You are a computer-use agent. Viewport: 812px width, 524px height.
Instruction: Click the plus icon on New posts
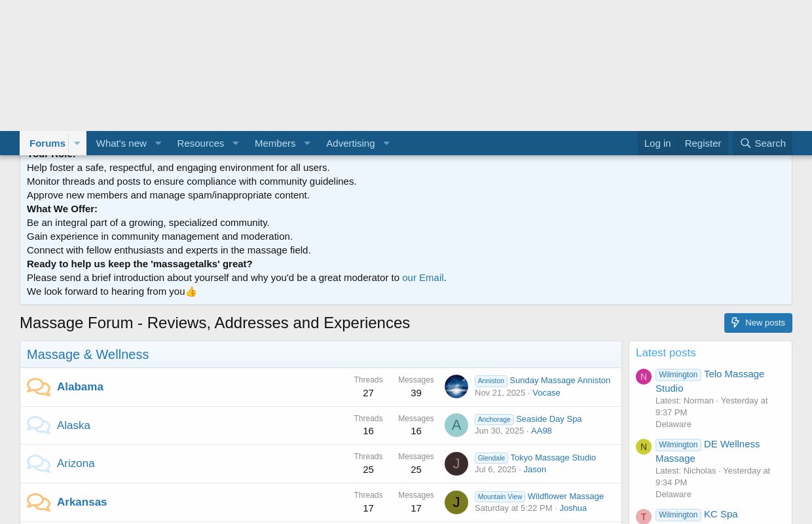click(735, 322)
